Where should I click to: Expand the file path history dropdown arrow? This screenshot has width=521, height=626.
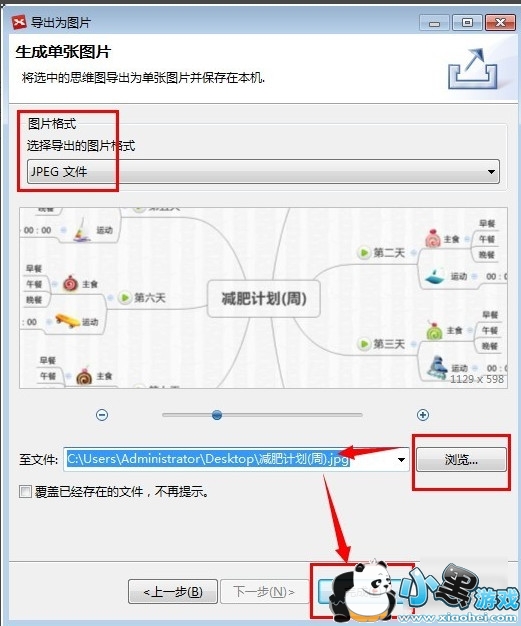(401, 460)
